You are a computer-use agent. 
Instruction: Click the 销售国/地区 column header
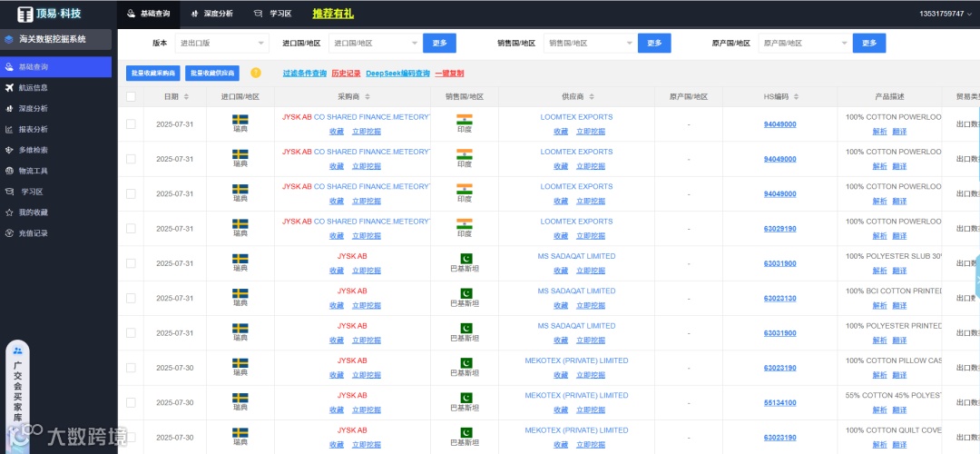click(465, 97)
